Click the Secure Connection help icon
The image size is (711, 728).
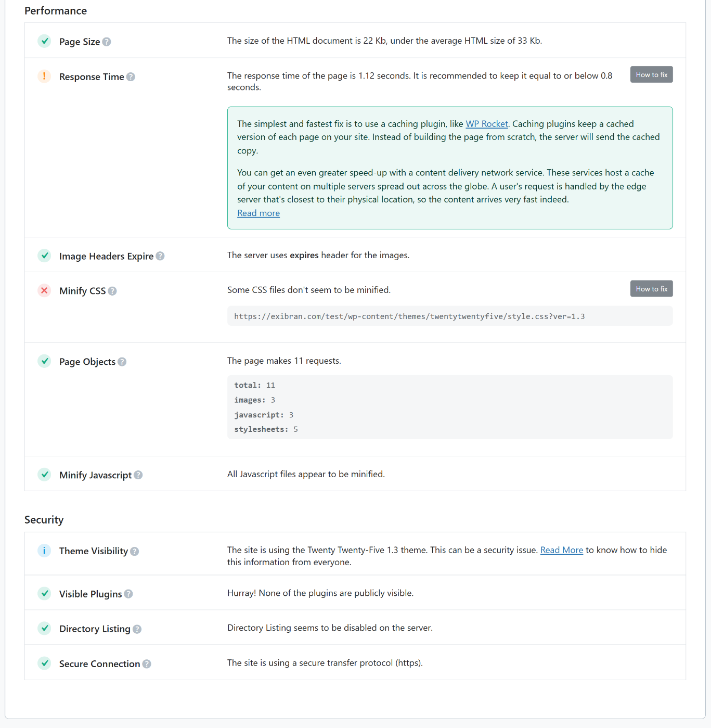click(147, 664)
